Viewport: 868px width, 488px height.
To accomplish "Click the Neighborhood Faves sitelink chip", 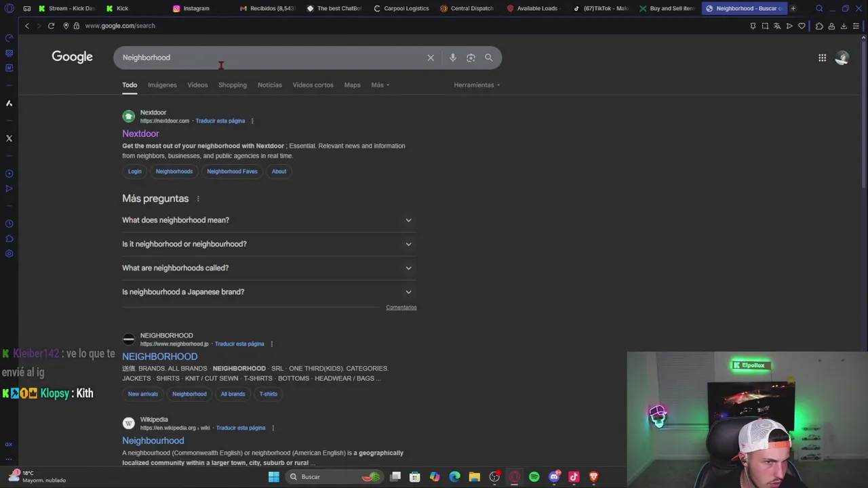I will pos(232,171).
